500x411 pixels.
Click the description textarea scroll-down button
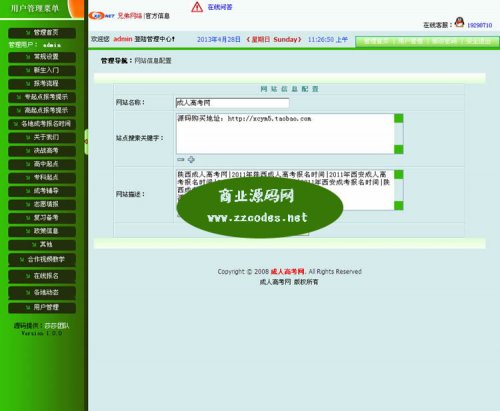(399, 206)
